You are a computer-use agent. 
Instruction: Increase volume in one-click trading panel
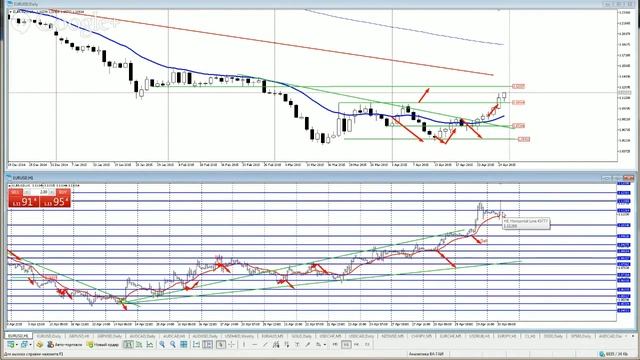[x=52, y=192]
